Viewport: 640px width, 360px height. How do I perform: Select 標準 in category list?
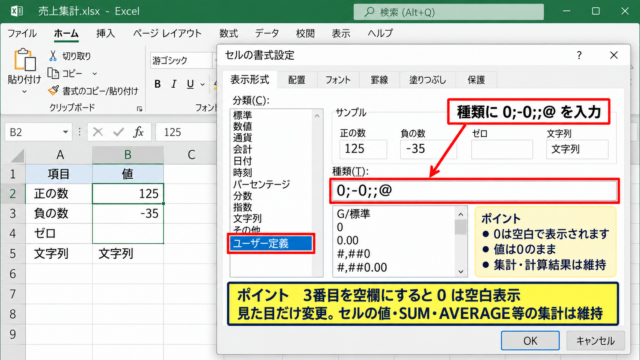coord(242,116)
